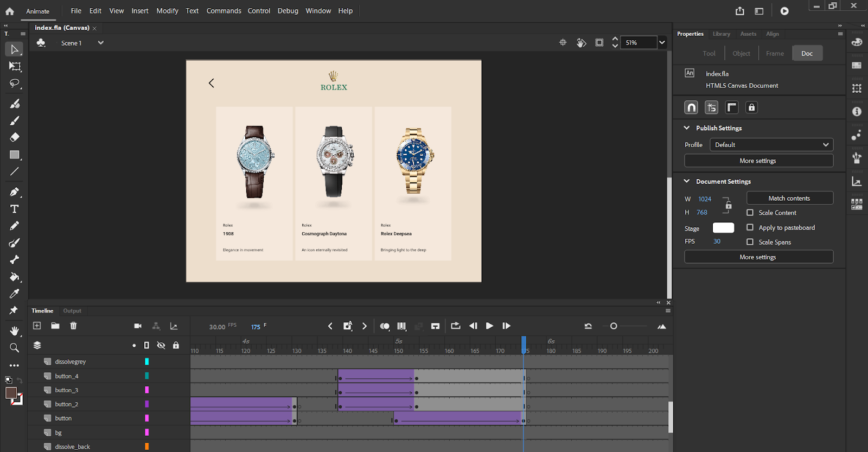Select the Lasso tool

[15, 84]
